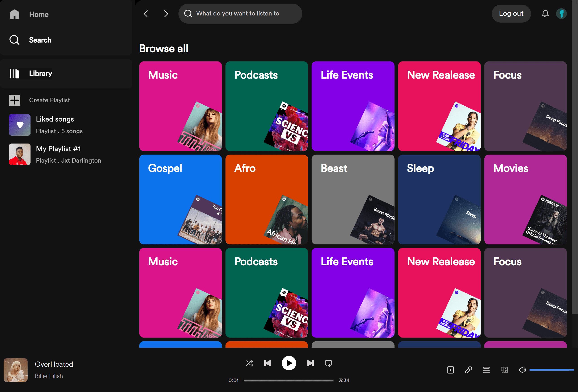578x392 pixels.
Task: Skip to the next track
Action: coord(310,363)
